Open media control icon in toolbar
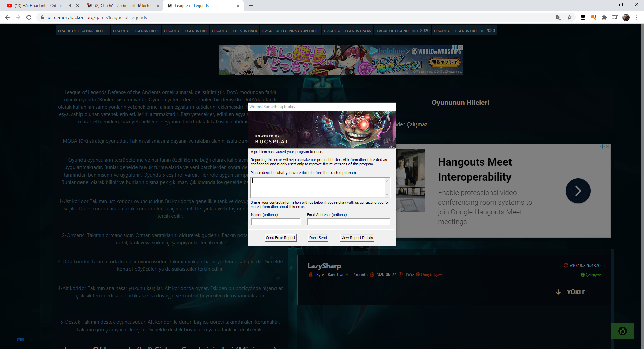This screenshot has width=644, height=349. (615, 17)
